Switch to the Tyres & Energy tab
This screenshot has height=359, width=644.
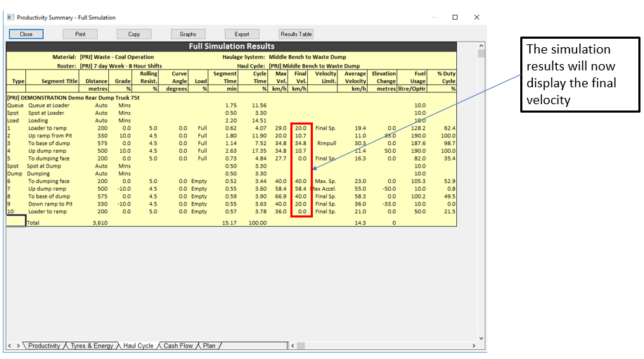[x=91, y=346]
